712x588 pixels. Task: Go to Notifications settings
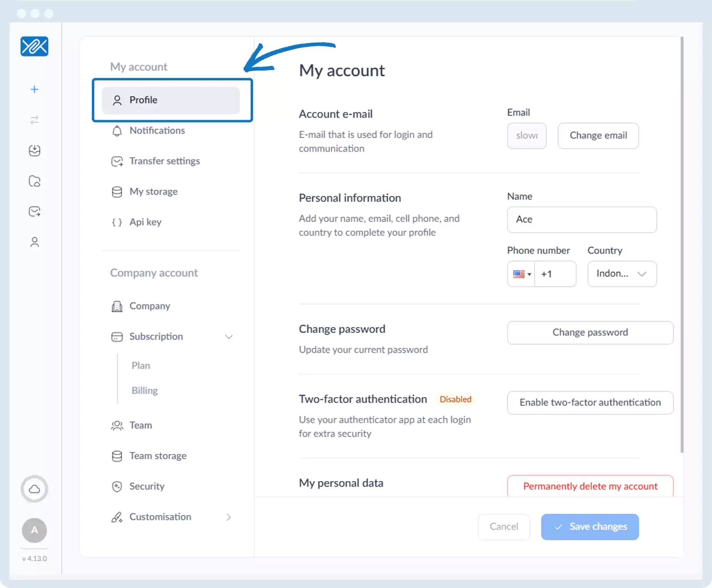click(157, 131)
